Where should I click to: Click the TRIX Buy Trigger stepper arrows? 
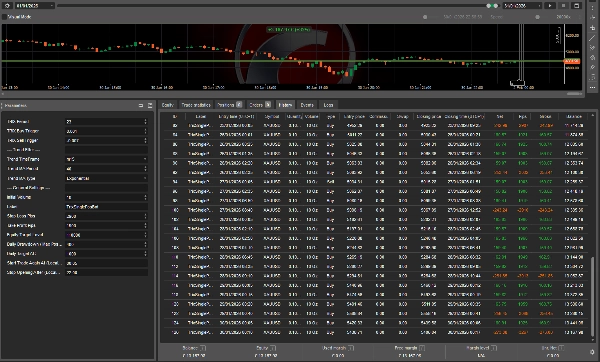(145, 131)
